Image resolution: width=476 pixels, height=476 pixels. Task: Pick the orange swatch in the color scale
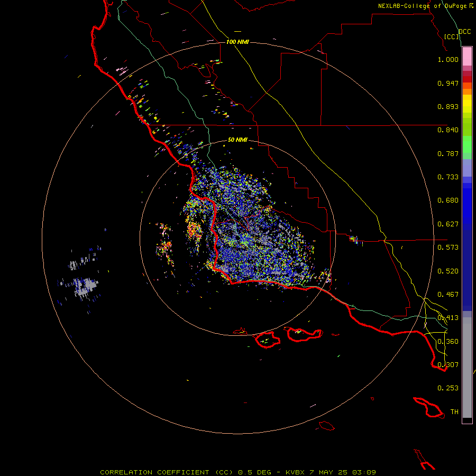(467, 91)
